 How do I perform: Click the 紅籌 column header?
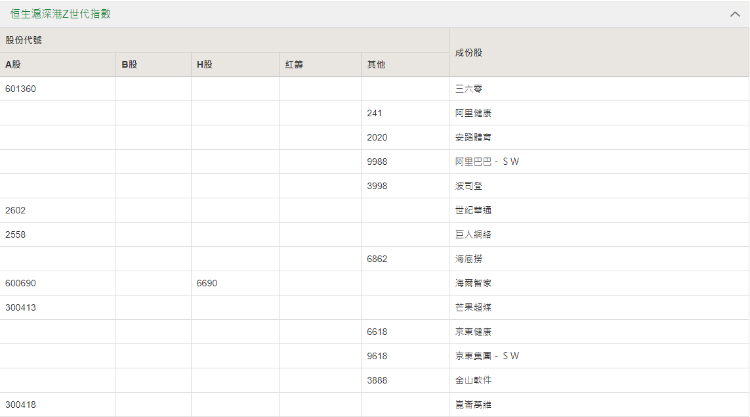point(294,65)
